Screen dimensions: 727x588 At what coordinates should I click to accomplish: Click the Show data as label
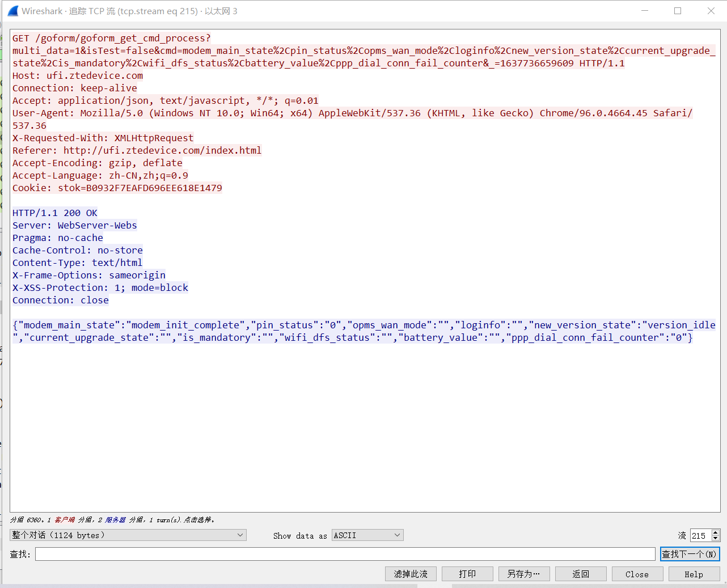pyautogui.click(x=300, y=535)
